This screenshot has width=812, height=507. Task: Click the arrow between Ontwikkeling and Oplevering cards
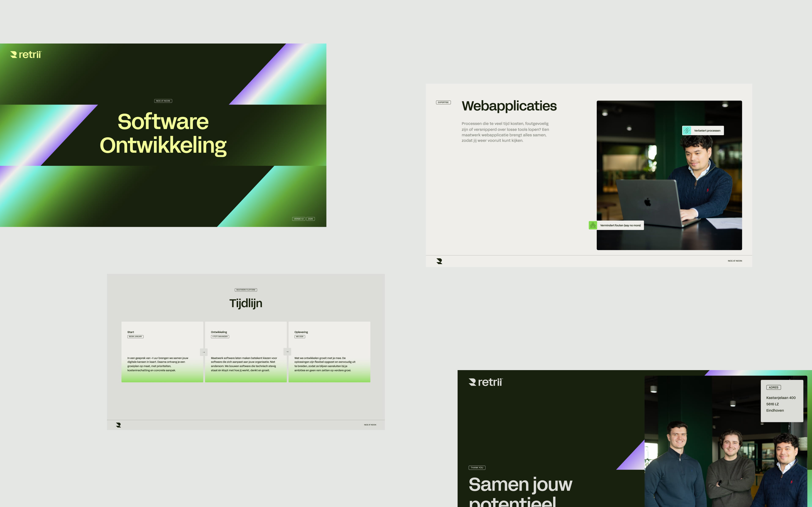click(287, 352)
